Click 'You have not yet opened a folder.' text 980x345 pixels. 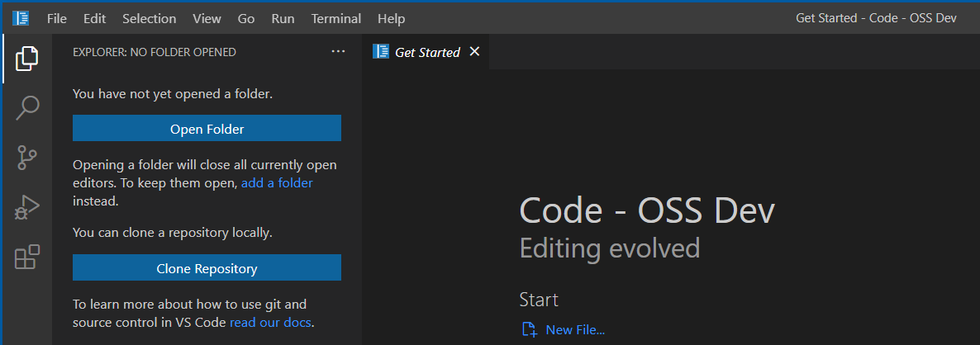click(173, 94)
